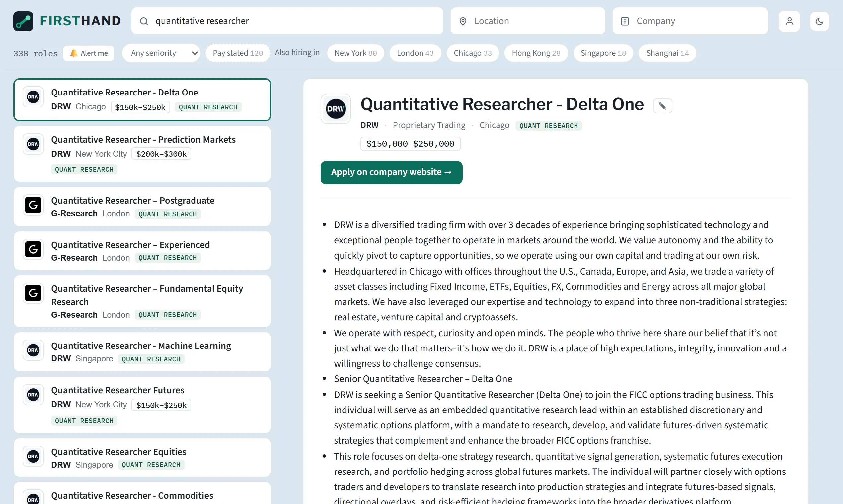Click the quantitative researcher search field
This screenshot has width=843, height=504.
coord(287,21)
